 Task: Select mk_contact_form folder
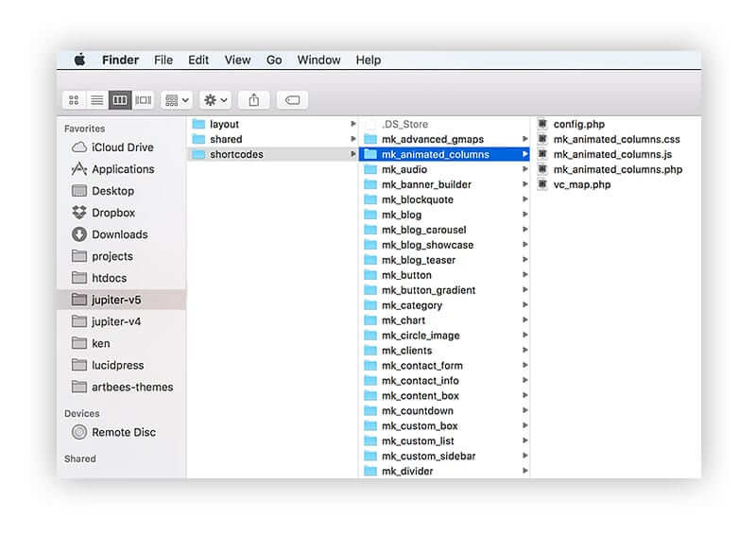444,365
